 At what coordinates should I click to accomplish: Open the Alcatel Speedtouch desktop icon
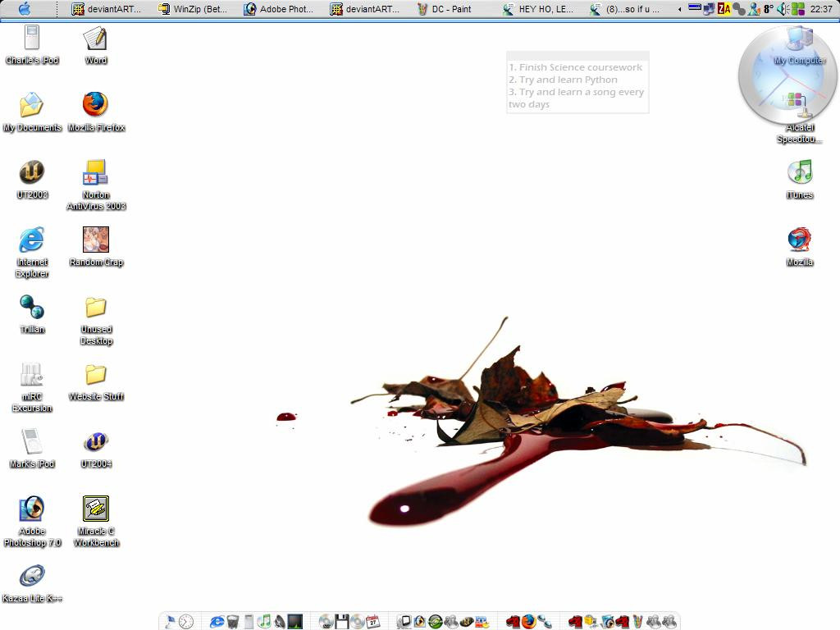(800, 119)
